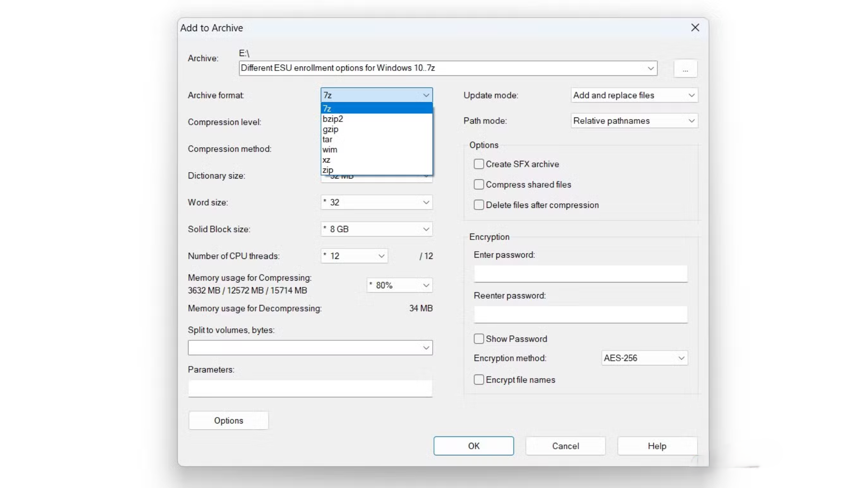The width and height of the screenshot is (868, 488).
Task: Tick the Show Password checkbox
Action: 479,339
